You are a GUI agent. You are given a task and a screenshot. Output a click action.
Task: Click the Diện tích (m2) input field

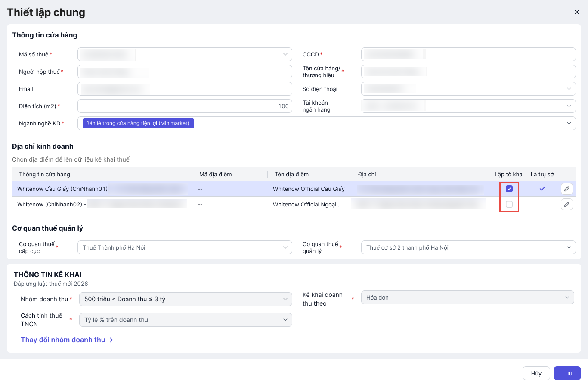click(185, 106)
